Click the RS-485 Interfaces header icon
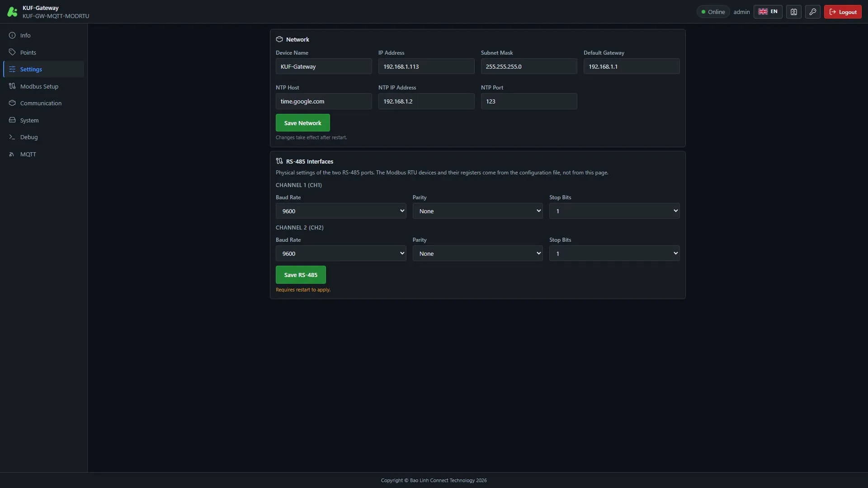Viewport: 868px width, 488px height. click(279, 161)
